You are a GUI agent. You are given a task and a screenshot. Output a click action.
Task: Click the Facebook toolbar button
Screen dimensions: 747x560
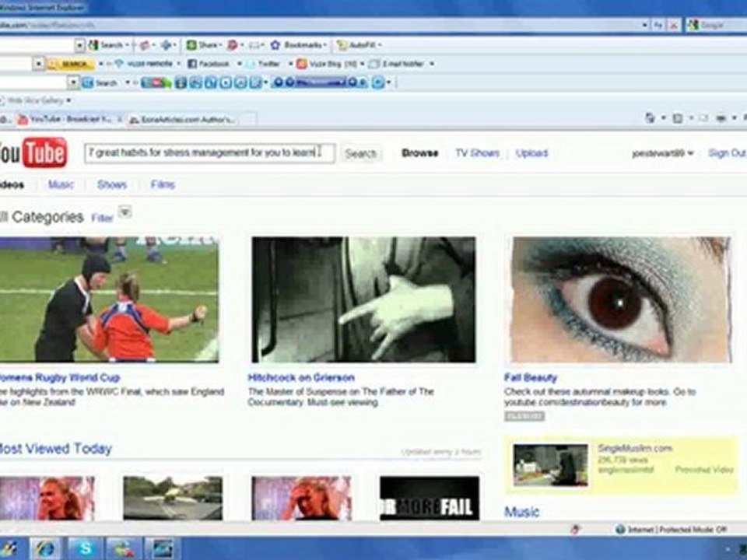coord(209,63)
